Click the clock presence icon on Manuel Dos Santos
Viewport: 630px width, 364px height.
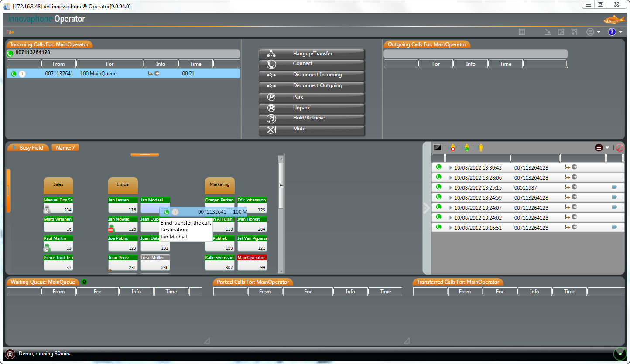click(47, 210)
